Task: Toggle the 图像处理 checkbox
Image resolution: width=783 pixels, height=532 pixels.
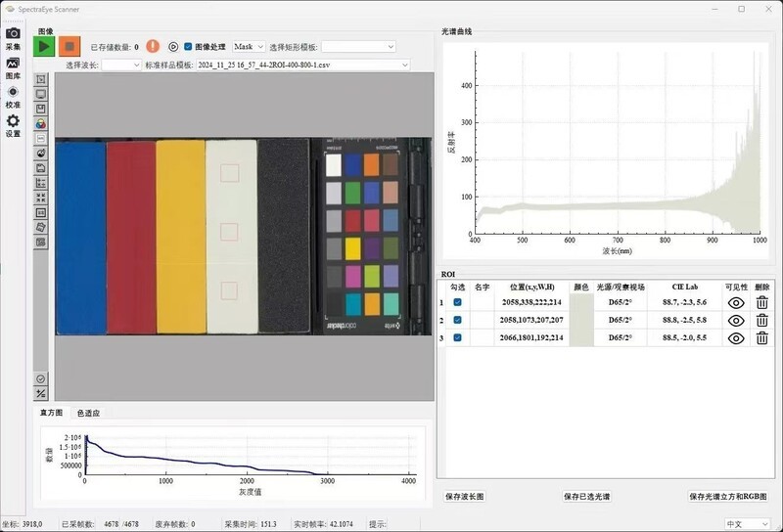Action: click(x=188, y=46)
